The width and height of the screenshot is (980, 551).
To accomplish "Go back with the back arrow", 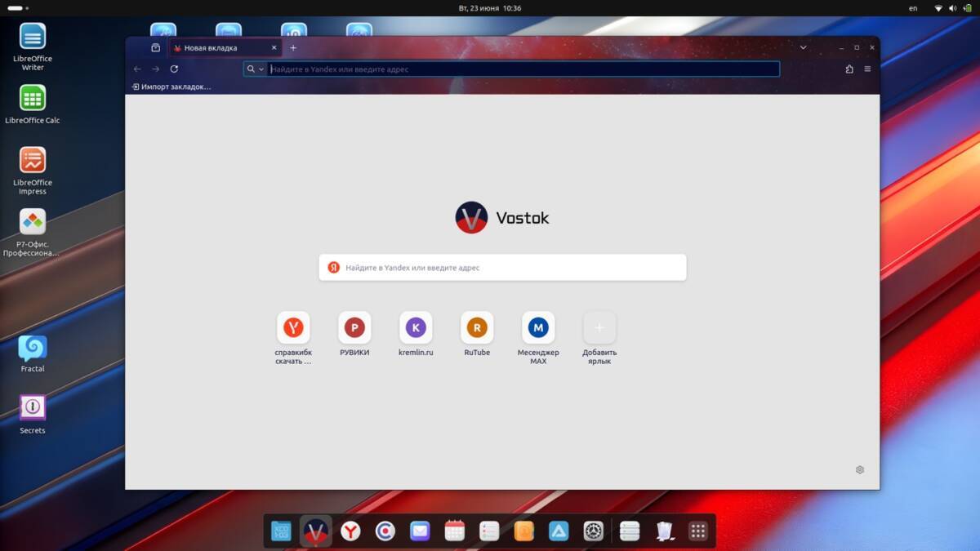I will [x=137, y=69].
